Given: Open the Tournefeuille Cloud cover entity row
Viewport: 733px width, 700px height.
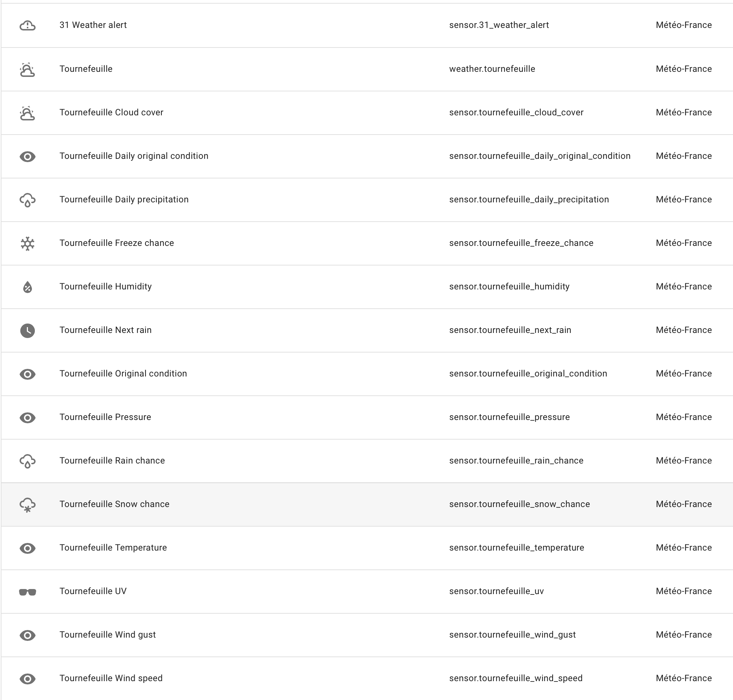Looking at the screenshot, I should tap(367, 113).
